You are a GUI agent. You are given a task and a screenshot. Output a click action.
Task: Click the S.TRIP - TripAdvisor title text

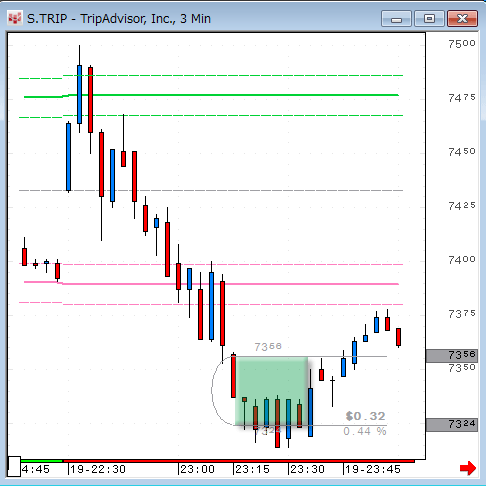[119, 19]
